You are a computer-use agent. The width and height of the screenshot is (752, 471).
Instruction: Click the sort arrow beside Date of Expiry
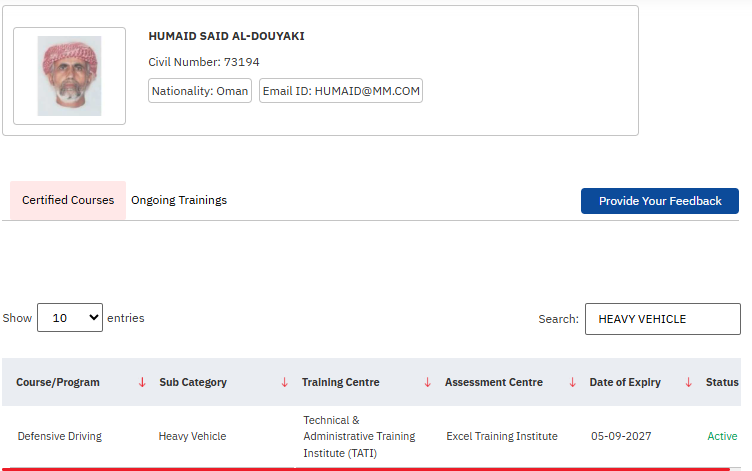(x=688, y=382)
